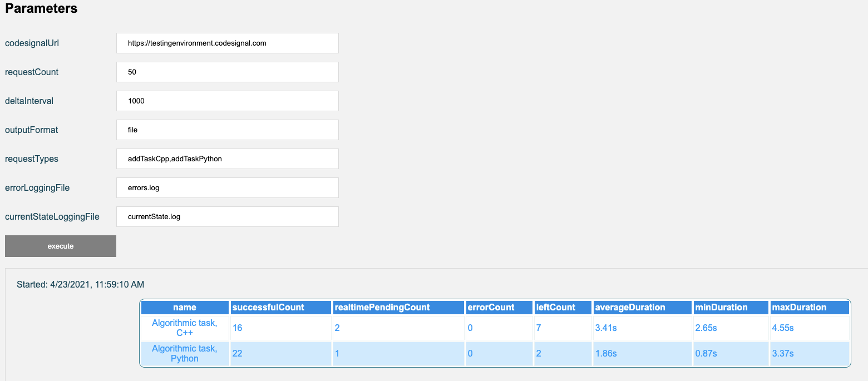868x381 pixels.
Task: Click the deltaInterval label
Action: 29,101
